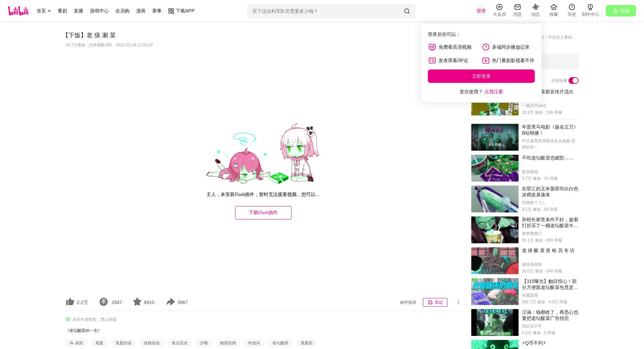Select the 鬼畜剧 tag
The width and height of the screenshot is (644, 349).
coord(307,343)
